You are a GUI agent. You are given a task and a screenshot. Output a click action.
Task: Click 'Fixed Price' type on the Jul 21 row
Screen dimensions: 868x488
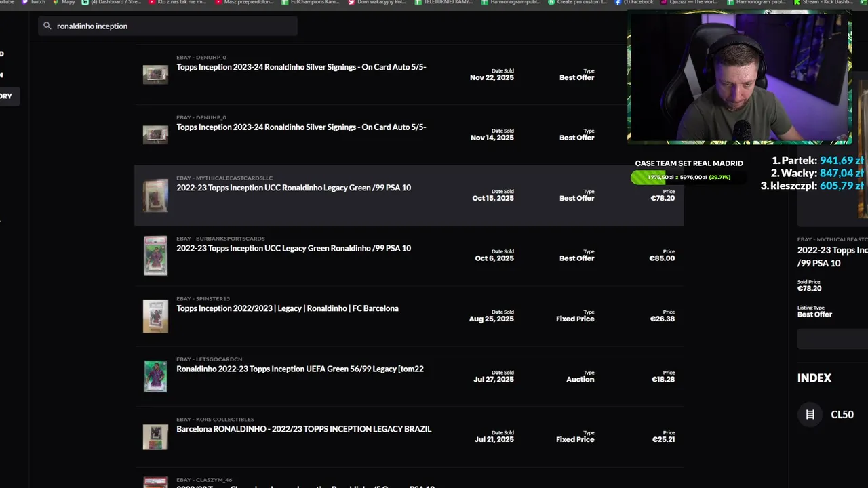click(575, 439)
